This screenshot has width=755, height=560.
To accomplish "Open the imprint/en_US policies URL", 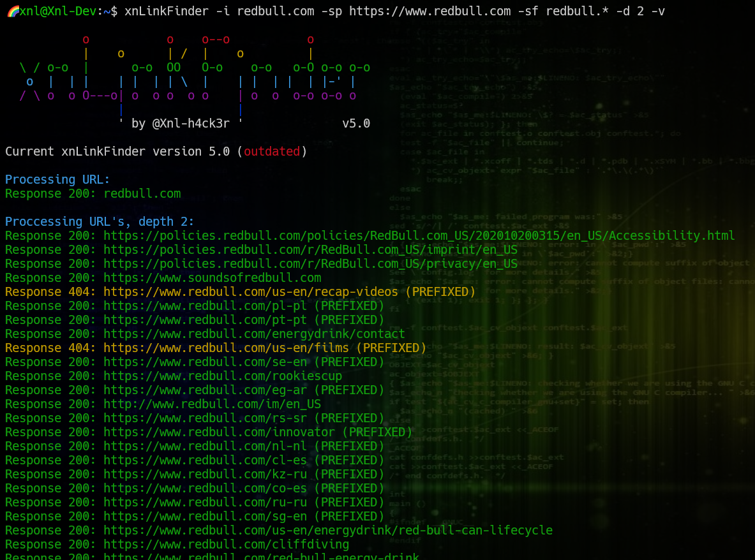I will coord(311,249).
